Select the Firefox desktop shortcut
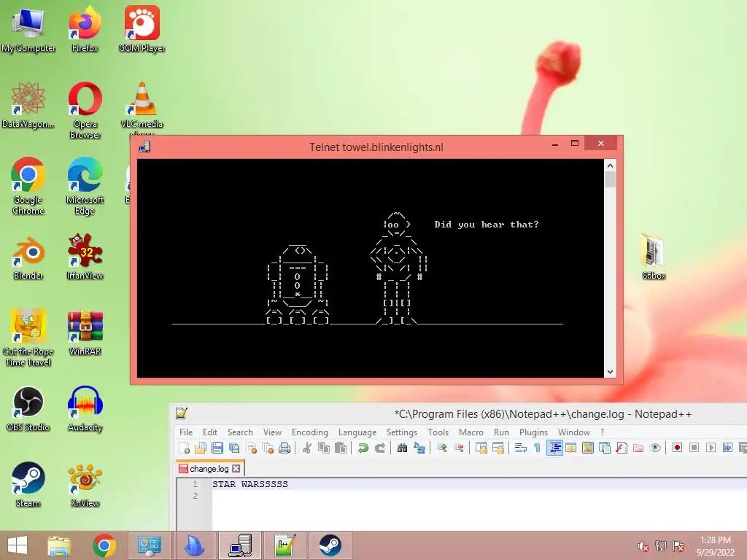The height and width of the screenshot is (560, 747). tap(85, 28)
